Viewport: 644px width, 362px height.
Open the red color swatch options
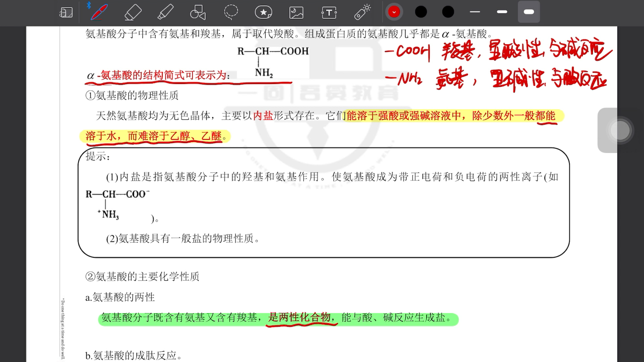(x=394, y=12)
